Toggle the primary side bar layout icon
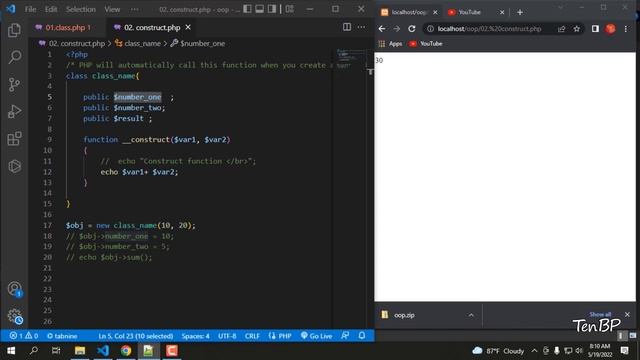The height and width of the screenshot is (360, 640). click(x=247, y=9)
